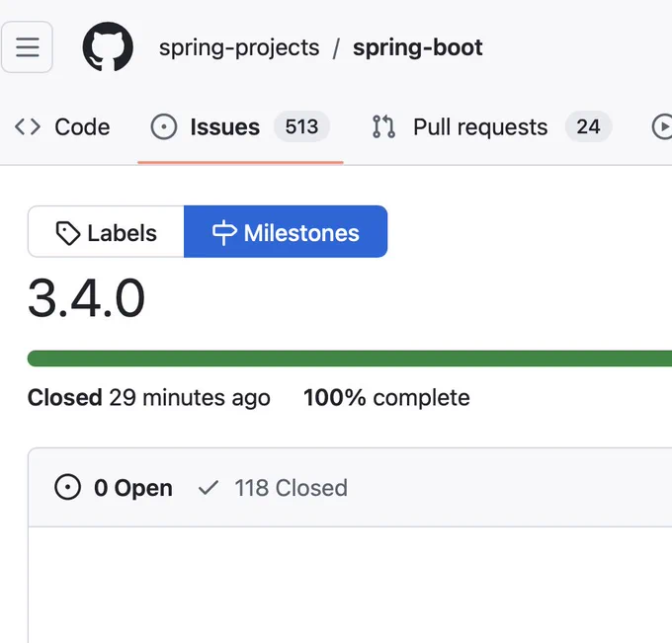Open the hamburger navigation menu
This screenshot has height=643, width=672.
pos(27,47)
